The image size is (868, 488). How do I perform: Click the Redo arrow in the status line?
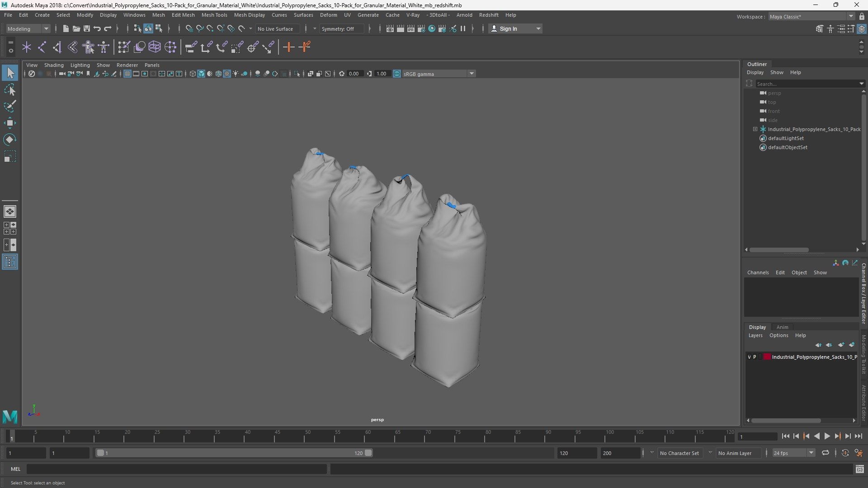[108, 28]
